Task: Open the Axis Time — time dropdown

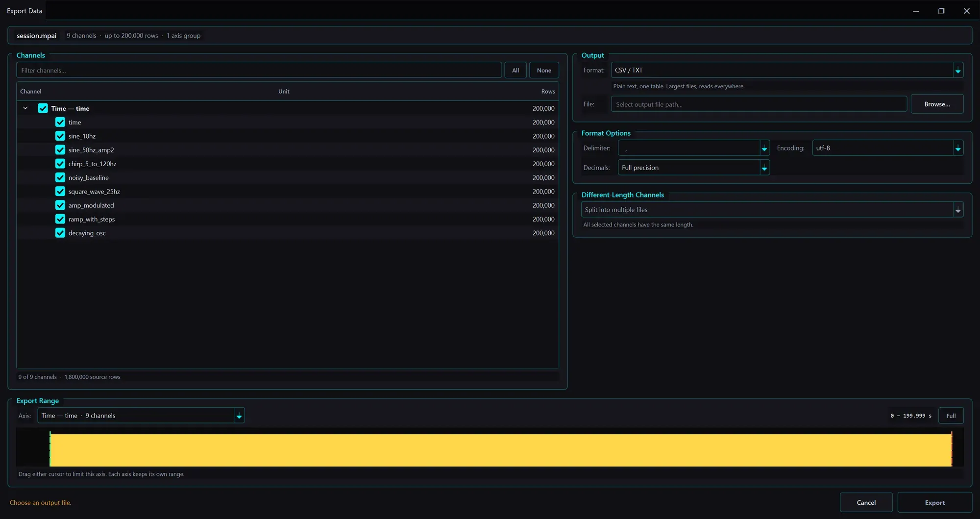Action: tap(141, 416)
